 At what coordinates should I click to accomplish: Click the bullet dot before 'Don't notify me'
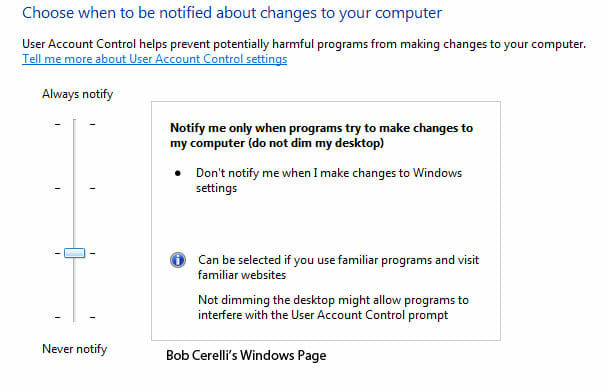(x=178, y=173)
